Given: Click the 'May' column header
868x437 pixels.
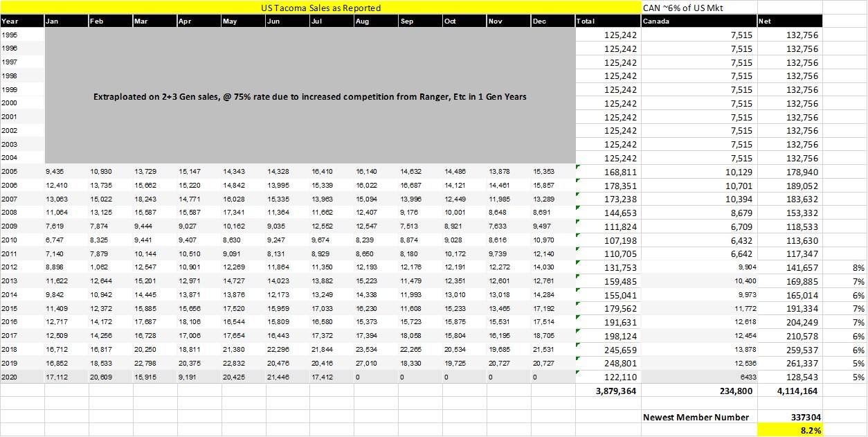Looking at the screenshot, I should (243, 21).
